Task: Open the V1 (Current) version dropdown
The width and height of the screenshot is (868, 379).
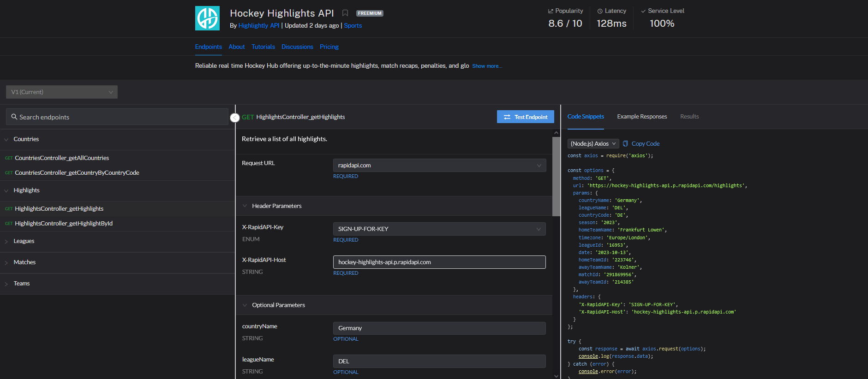Action: pos(62,92)
